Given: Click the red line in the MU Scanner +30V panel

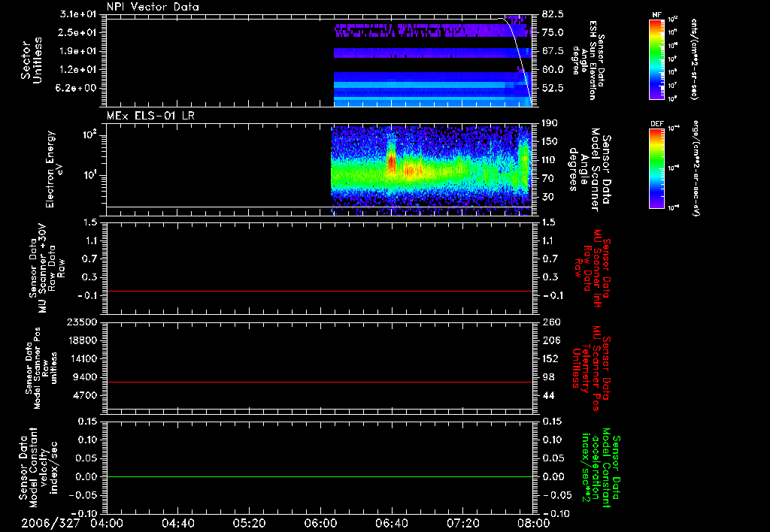Looking at the screenshot, I should (x=319, y=291).
